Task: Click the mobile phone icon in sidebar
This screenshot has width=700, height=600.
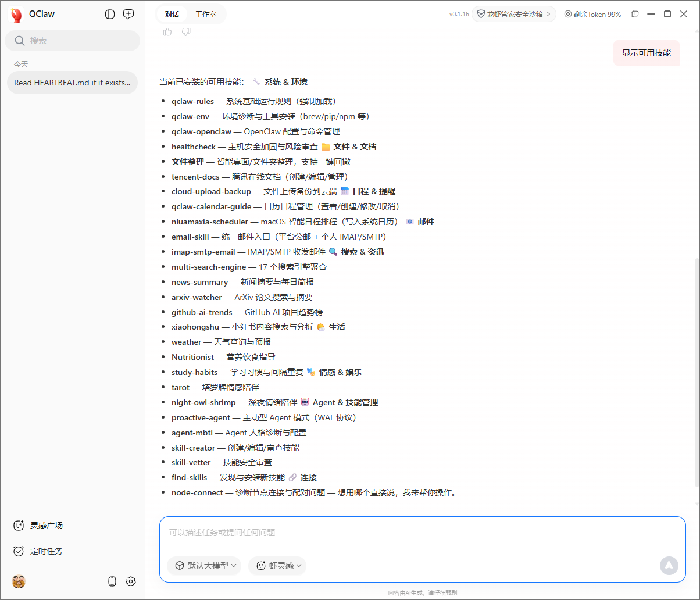Action: [112, 581]
